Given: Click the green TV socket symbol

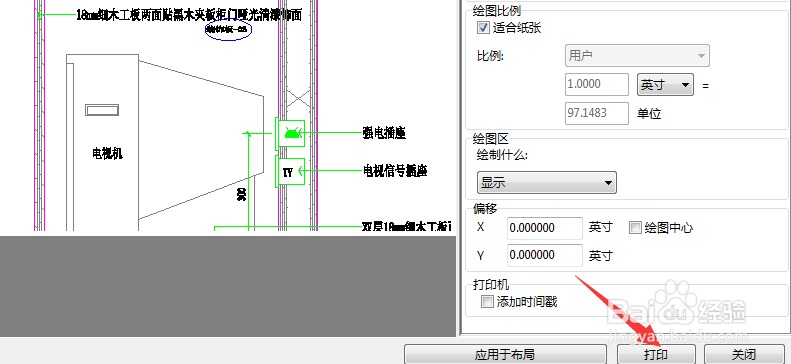Looking at the screenshot, I should pos(290,172).
